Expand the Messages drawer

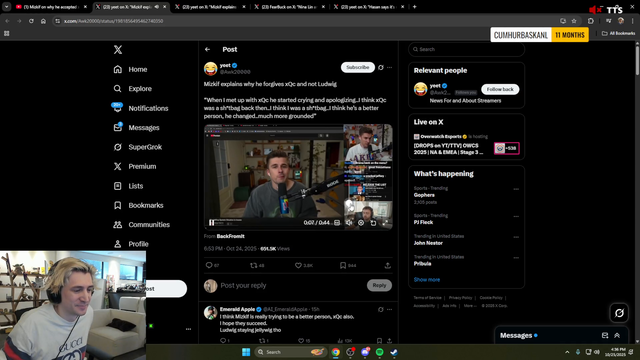pos(617,336)
